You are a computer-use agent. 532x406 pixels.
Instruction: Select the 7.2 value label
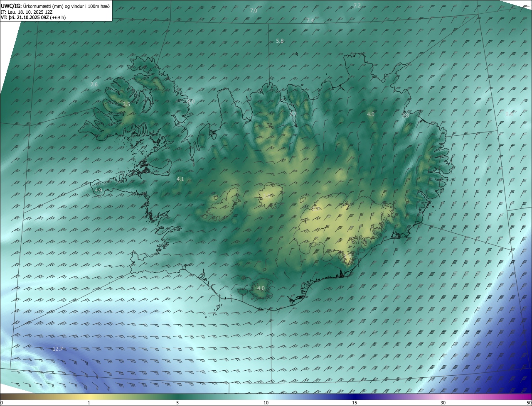[357, 5]
